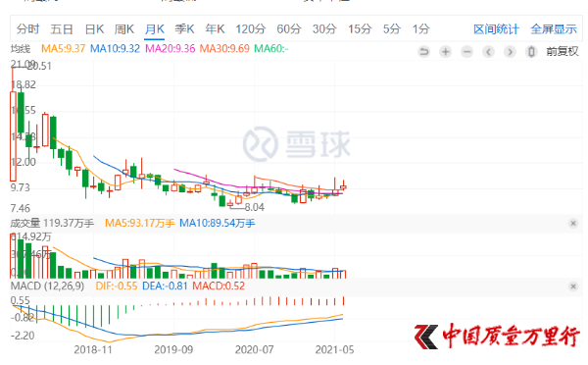The width and height of the screenshot is (588, 365).
Task: Zoom out the chart with minus icon
Action: point(466,51)
